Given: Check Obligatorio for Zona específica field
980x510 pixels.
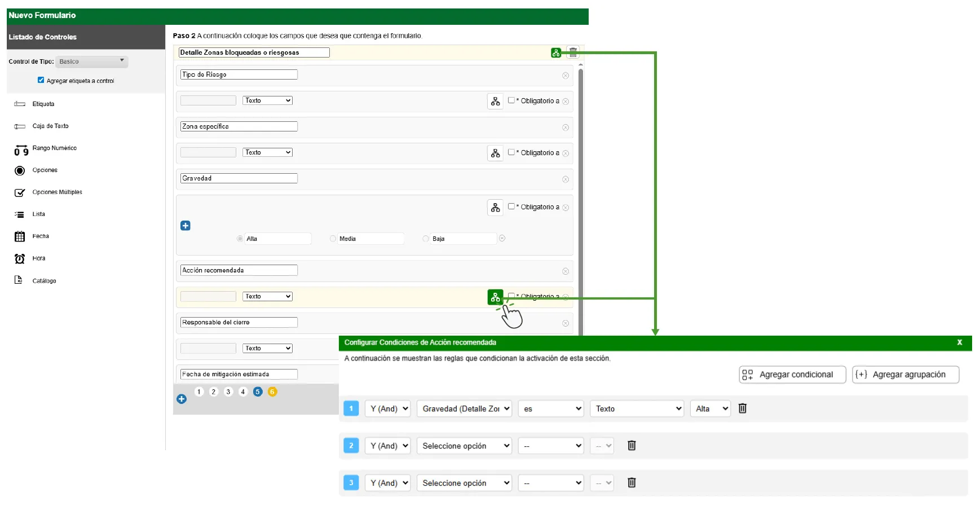Looking at the screenshot, I should (511, 152).
